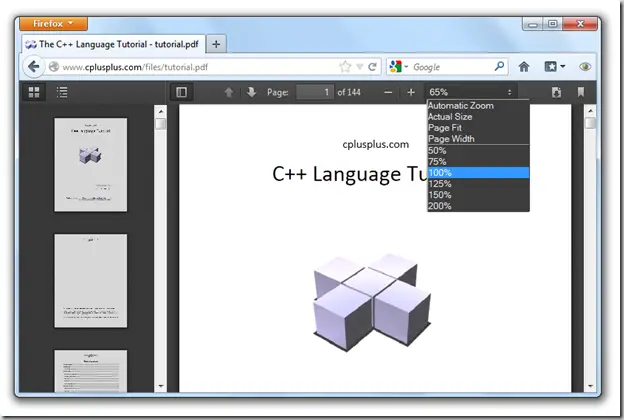
Task: Set zoom to 75%
Action: (x=478, y=162)
